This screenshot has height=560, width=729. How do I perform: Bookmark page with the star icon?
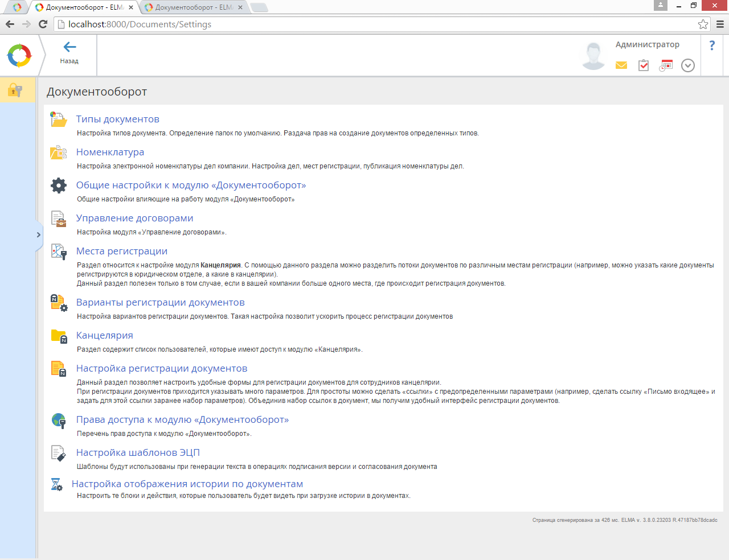[x=703, y=24]
